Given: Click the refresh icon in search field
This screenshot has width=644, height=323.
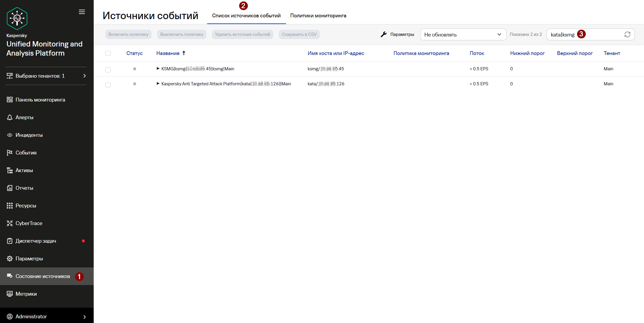Looking at the screenshot, I should (628, 34).
